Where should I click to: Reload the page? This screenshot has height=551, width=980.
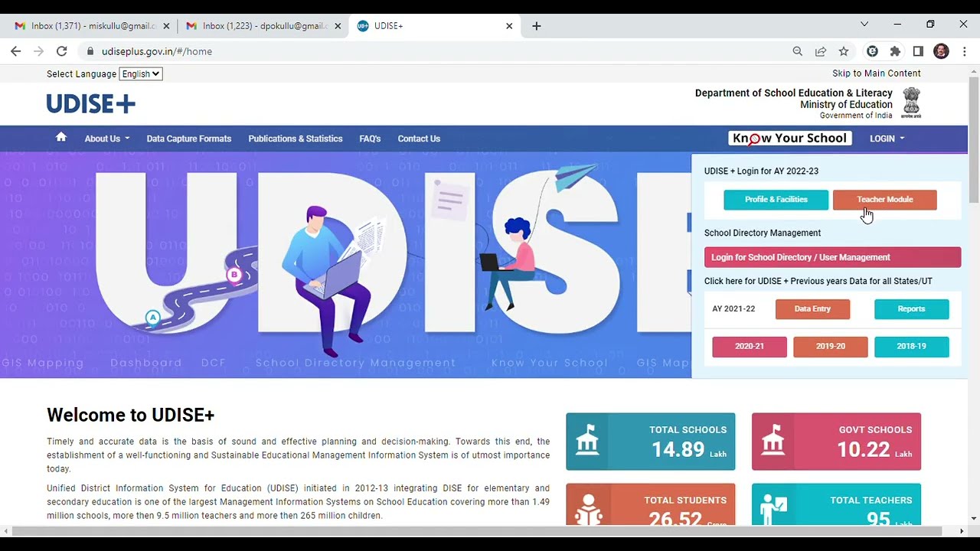click(62, 51)
